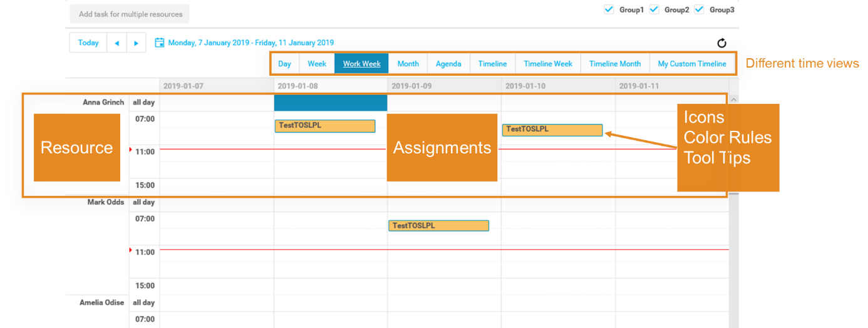Go to next period arrow
Image resolution: width=868 pixels, height=328 pixels.
(137, 43)
